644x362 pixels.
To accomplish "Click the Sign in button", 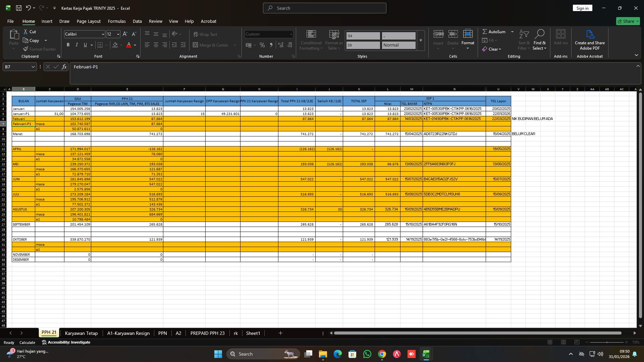I will click(x=582, y=8).
